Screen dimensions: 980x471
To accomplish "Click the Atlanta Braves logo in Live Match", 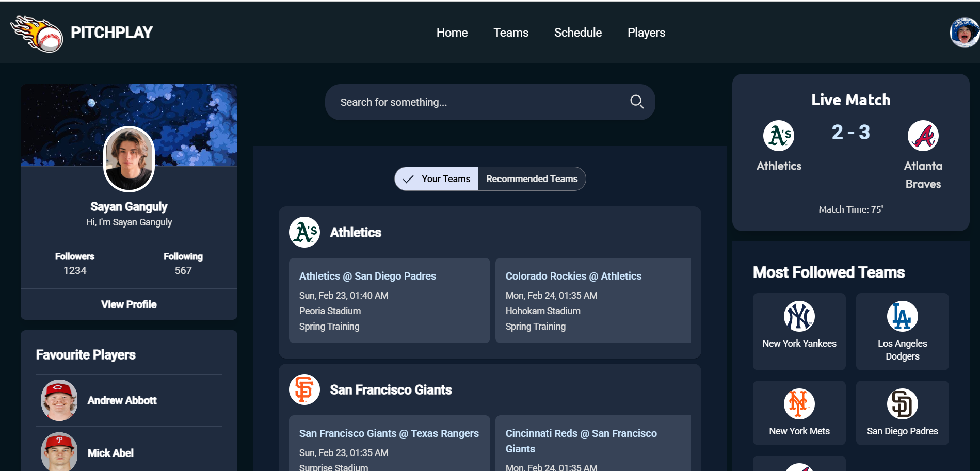I will tap(923, 136).
